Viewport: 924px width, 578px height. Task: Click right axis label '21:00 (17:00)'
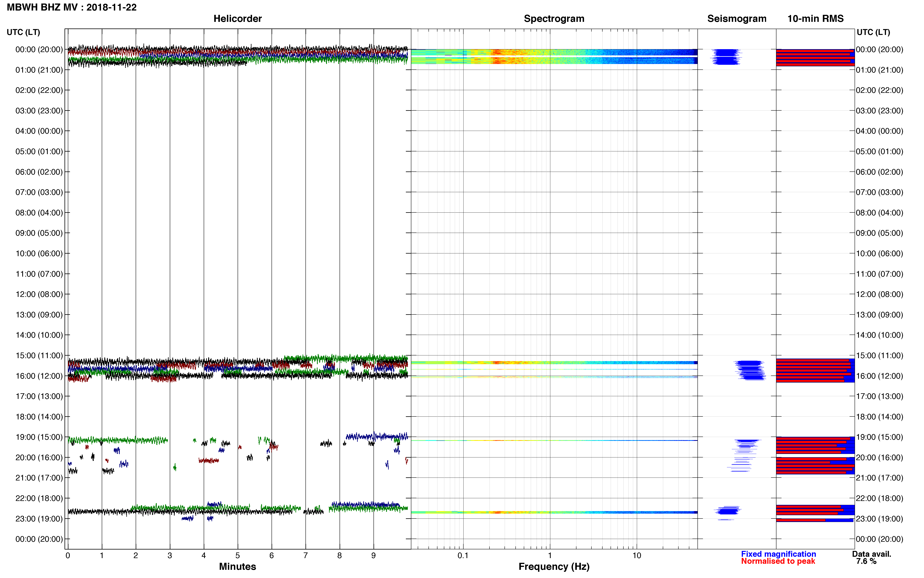pos(879,478)
